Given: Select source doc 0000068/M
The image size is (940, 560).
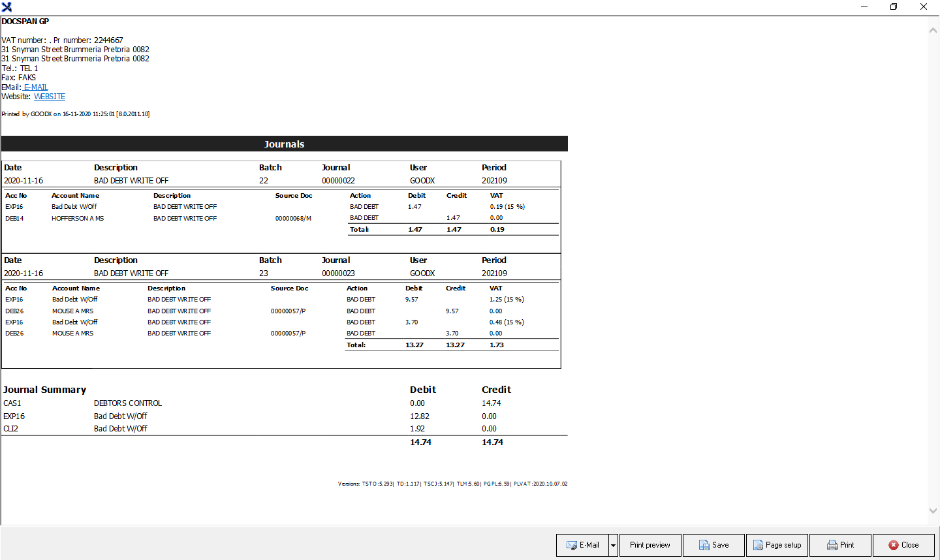Looking at the screenshot, I should point(293,219).
